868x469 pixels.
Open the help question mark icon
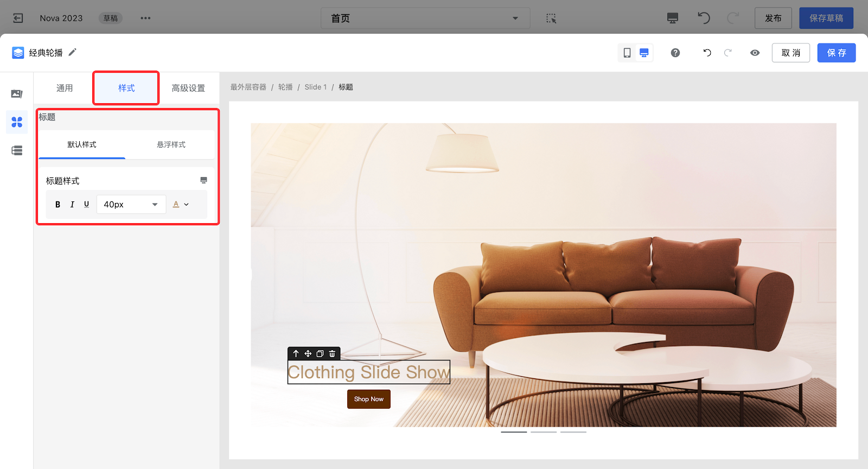coord(675,53)
